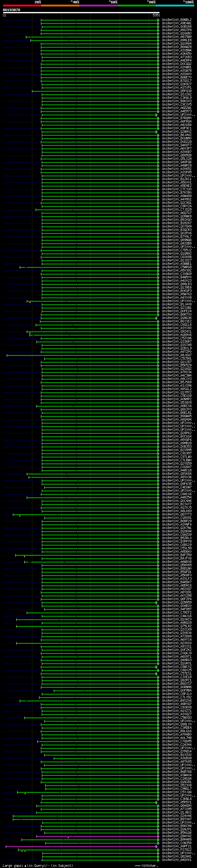Open hit UniRef100_C3K6L9
Screen dimensions: 197x868
176,98
